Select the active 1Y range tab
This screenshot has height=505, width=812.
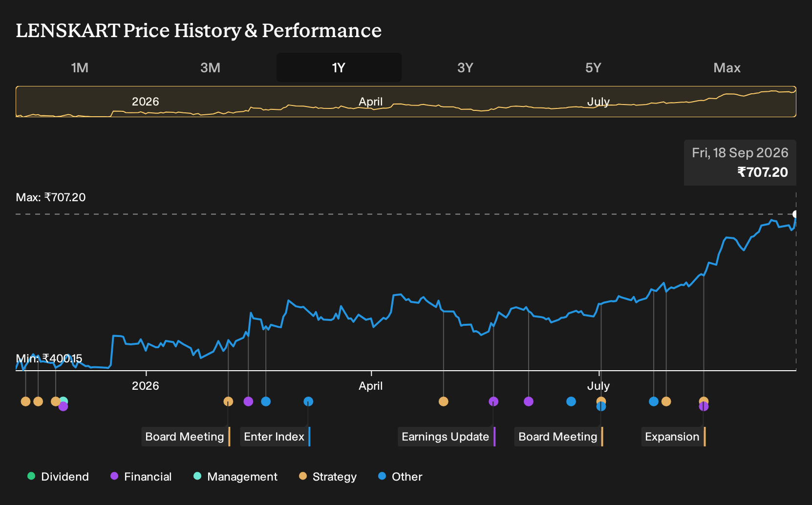pyautogui.click(x=339, y=67)
